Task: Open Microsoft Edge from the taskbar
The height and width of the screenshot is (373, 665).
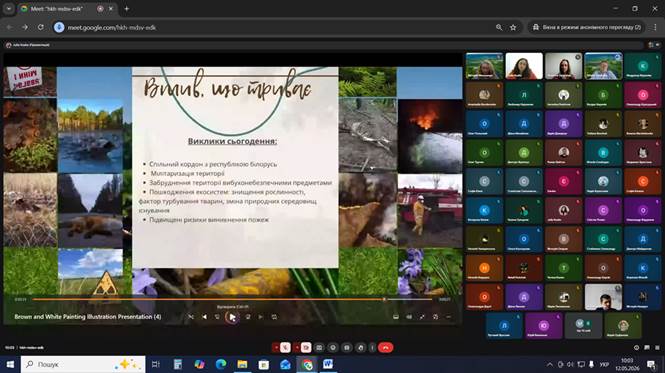Action: (x=221, y=365)
